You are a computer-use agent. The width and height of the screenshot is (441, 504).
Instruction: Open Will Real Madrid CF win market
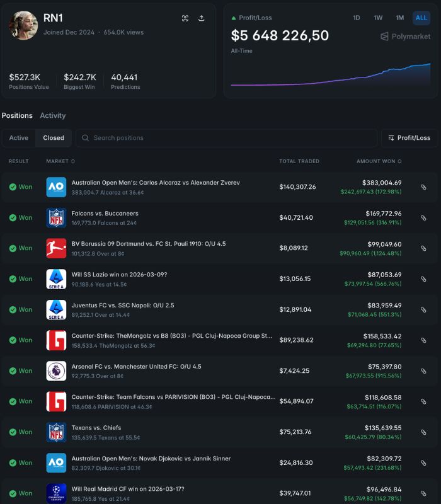click(x=128, y=489)
